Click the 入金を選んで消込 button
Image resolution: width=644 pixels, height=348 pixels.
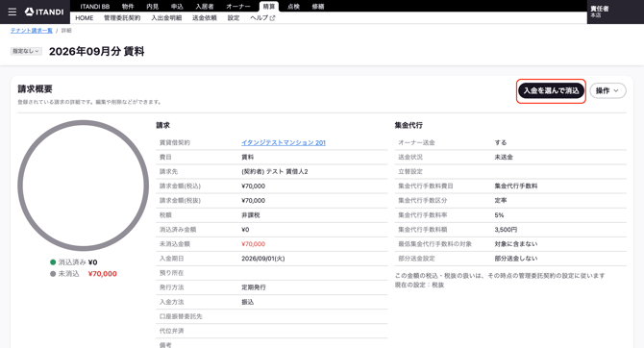[x=551, y=90]
